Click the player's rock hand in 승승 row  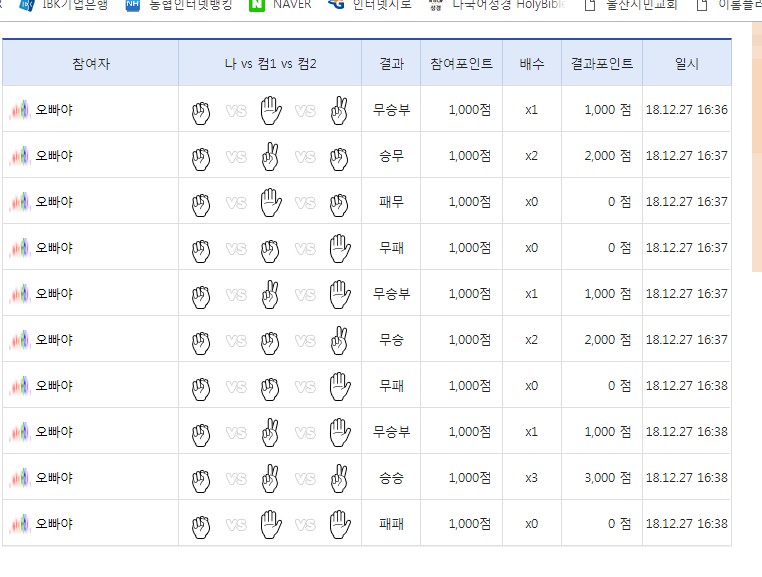point(201,478)
